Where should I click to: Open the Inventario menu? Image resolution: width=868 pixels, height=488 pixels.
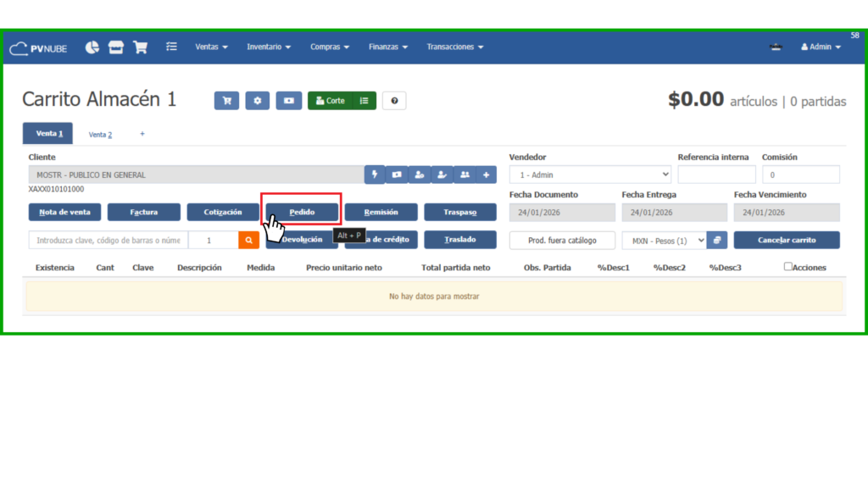click(x=269, y=47)
